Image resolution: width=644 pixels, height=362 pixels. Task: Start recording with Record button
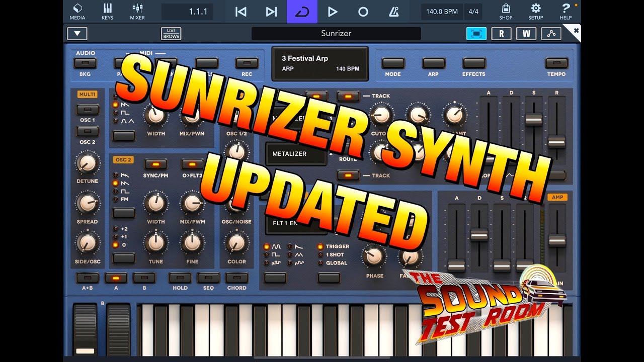[x=363, y=12]
